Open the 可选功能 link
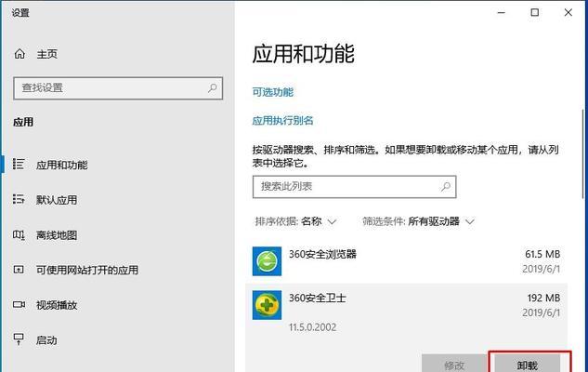588x372 pixels. point(272,92)
